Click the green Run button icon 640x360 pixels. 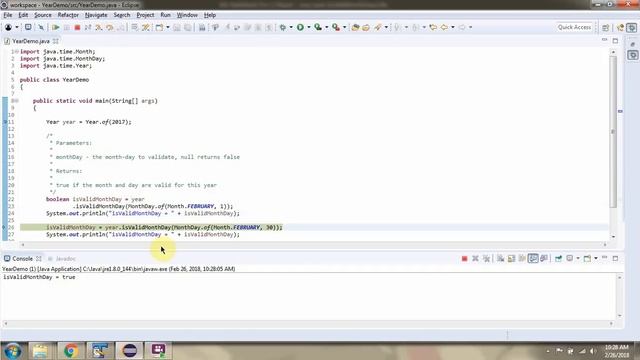[300, 27]
